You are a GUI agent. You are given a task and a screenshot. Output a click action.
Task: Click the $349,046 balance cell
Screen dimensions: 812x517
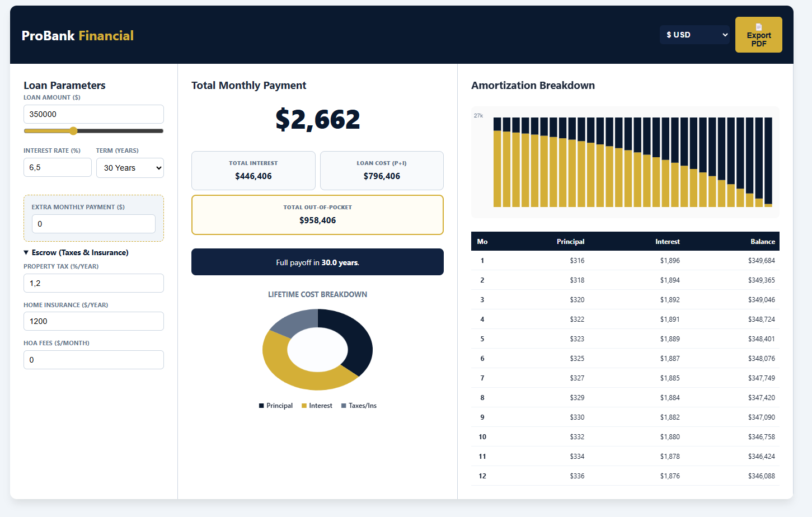[762, 300]
